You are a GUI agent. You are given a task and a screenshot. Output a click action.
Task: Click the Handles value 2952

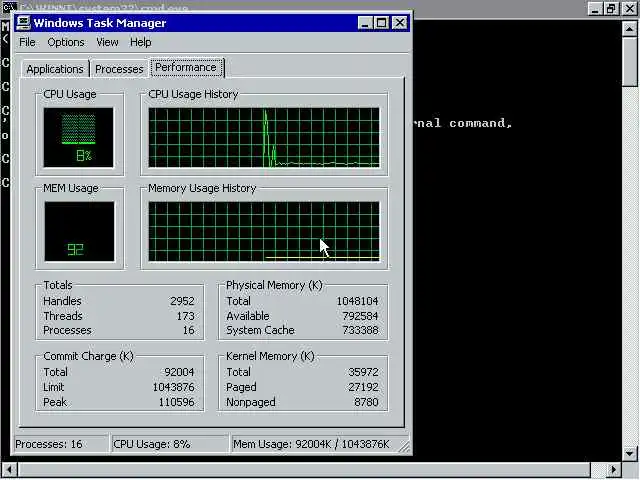(182, 301)
